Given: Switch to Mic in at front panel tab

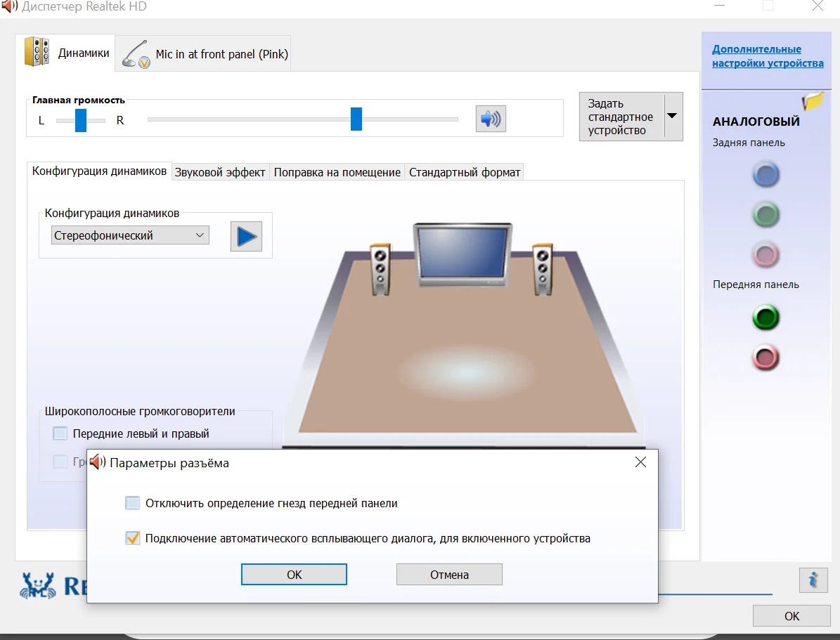Looking at the screenshot, I should tap(204, 53).
